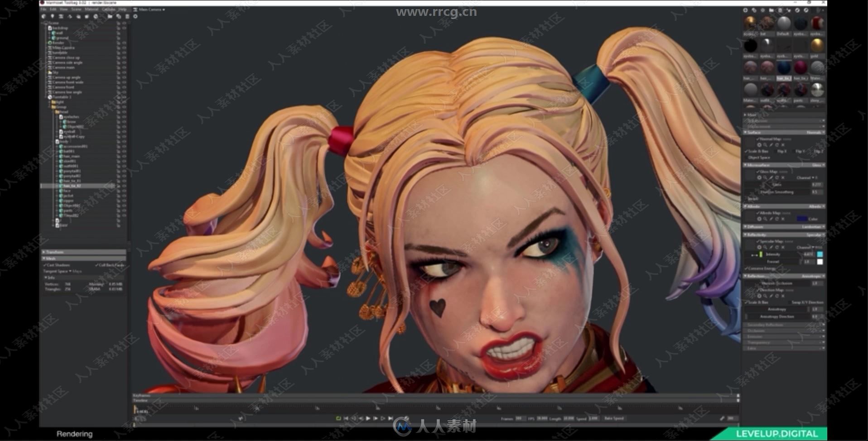Image resolution: width=868 pixels, height=441 pixels.
Task: Click the Gloss Map search magnifier icon
Action: [765, 177]
